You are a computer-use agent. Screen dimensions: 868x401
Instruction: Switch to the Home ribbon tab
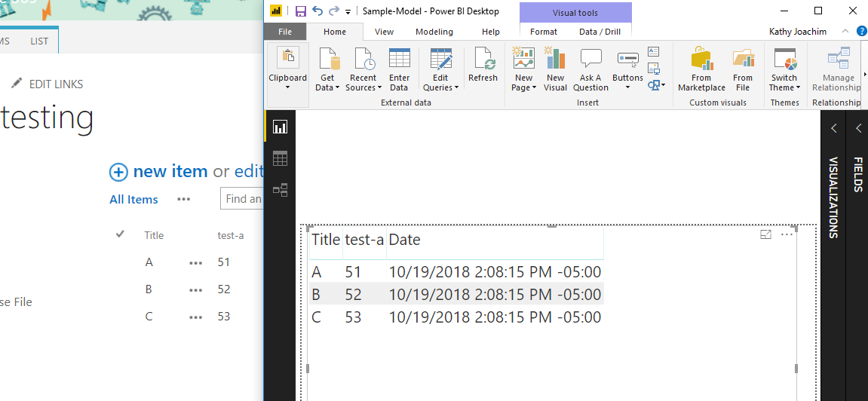(x=335, y=32)
